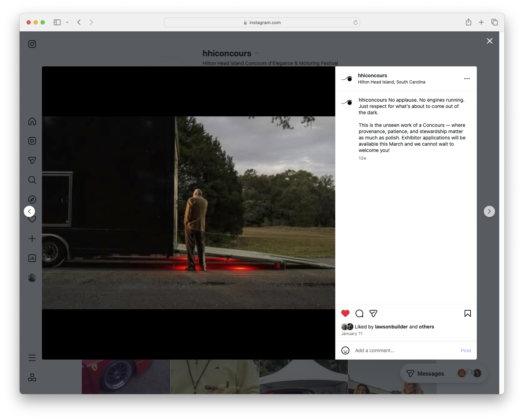Open Instagram Direct messages from the sidebar
This screenshot has width=524, height=420.
(x=32, y=160)
